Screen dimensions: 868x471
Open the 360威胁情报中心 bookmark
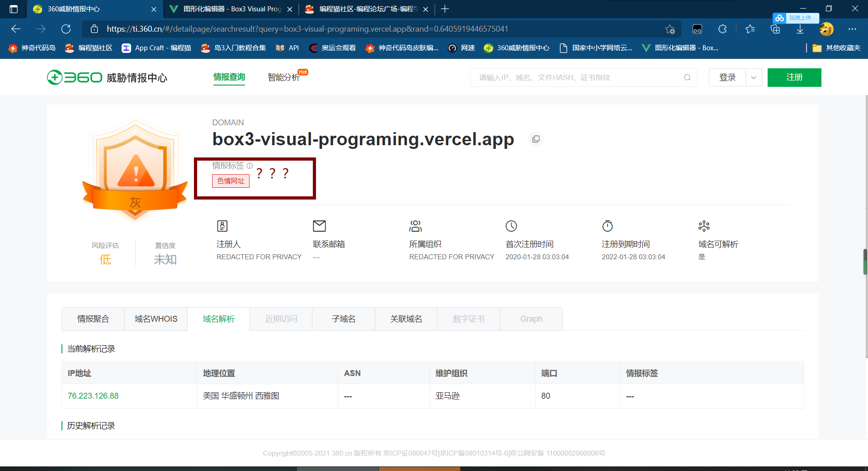click(517, 48)
